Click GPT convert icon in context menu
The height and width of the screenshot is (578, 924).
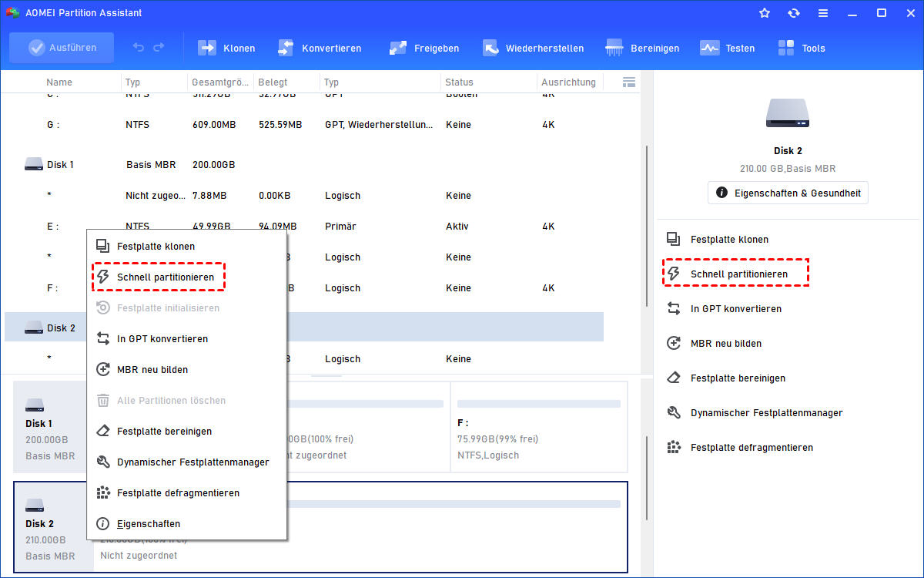(102, 338)
